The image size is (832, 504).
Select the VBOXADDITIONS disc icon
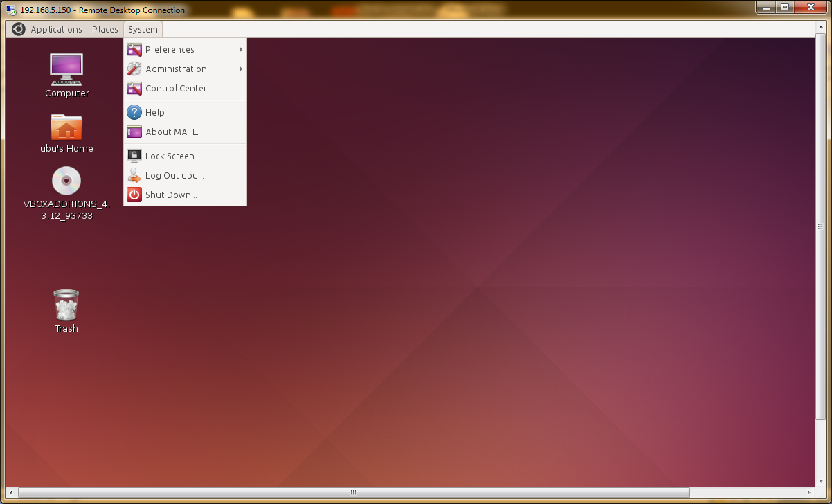tap(66, 181)
